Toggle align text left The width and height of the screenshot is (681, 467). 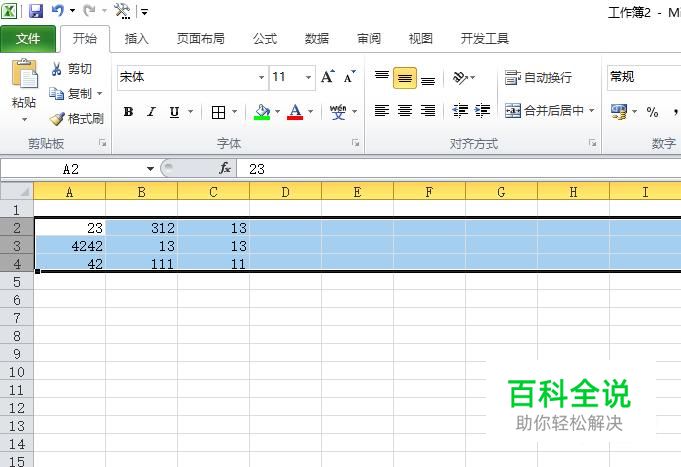tap(381, 111)
